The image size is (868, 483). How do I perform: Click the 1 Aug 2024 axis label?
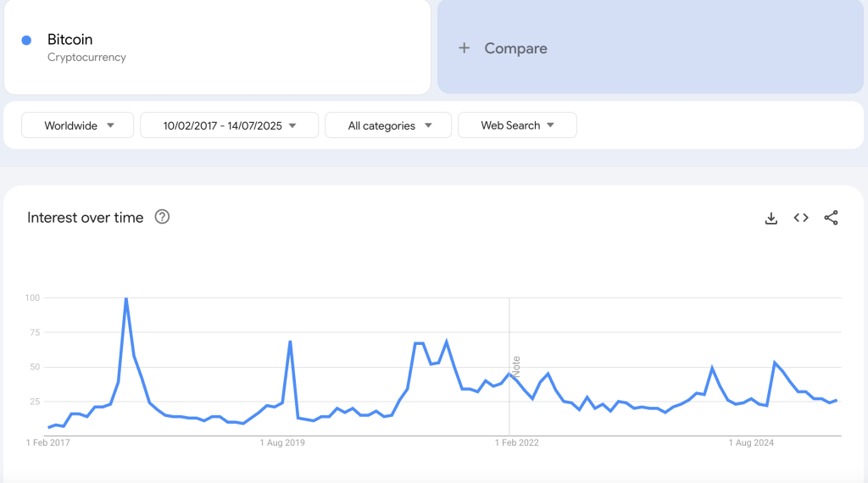pos(751,442)
